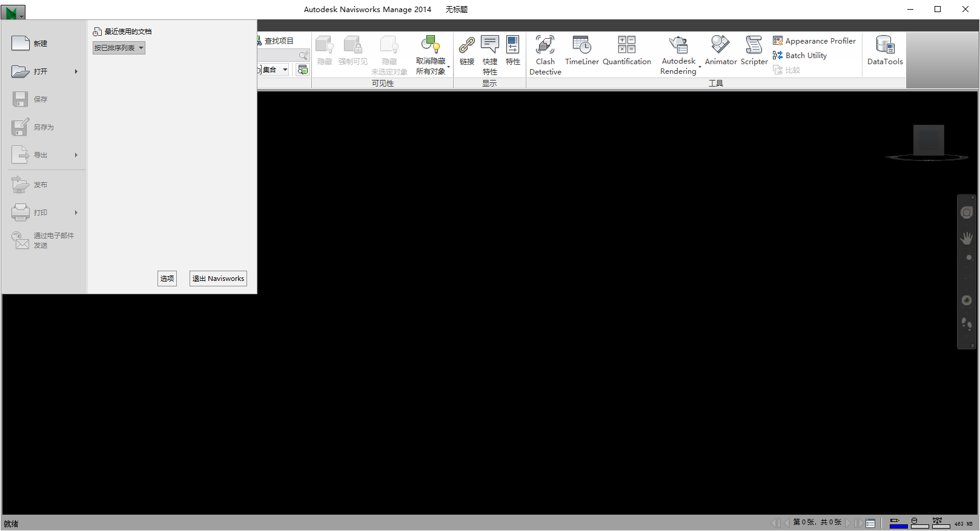This screenshot has height=531, width=980.
Task: Expand the 显示 panel title
Action: (489, 84)
